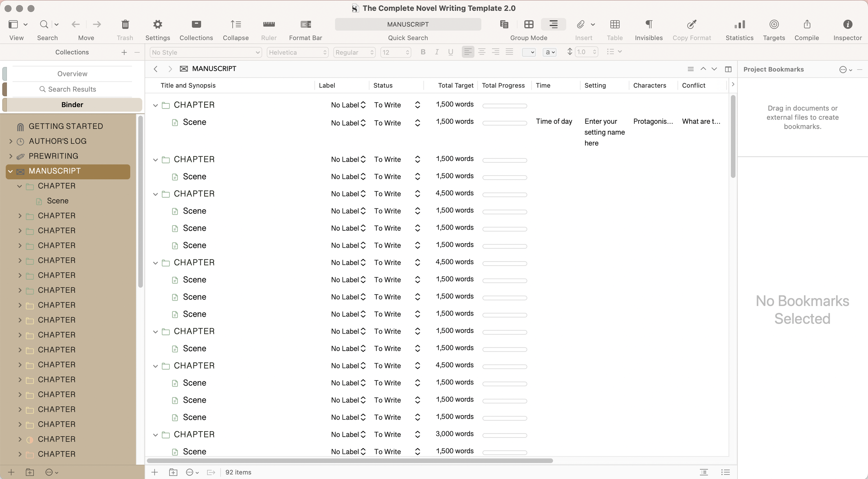Click the Setting column header
The height and width of the screenshot is (479, 868).
tap(595, 86)
